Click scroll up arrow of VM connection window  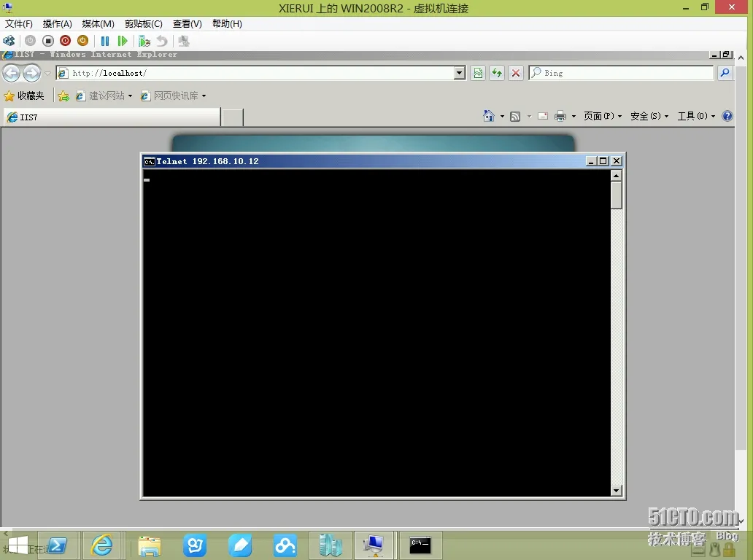pyautogui.click(x=741, y=58)
